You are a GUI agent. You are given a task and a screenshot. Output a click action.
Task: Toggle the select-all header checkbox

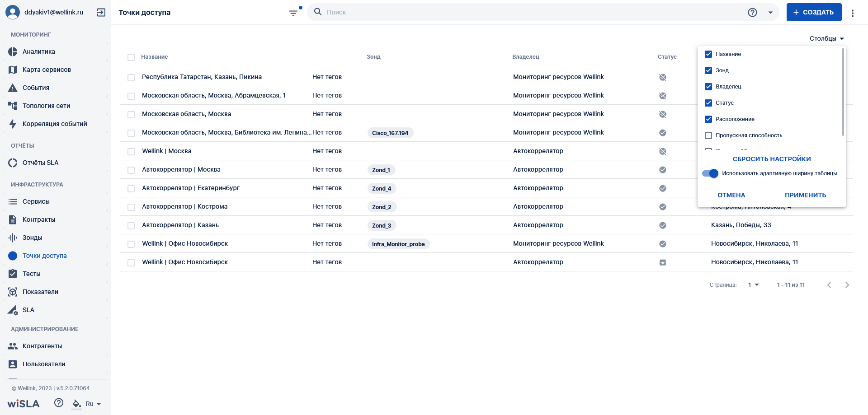(x=131, y=57)
